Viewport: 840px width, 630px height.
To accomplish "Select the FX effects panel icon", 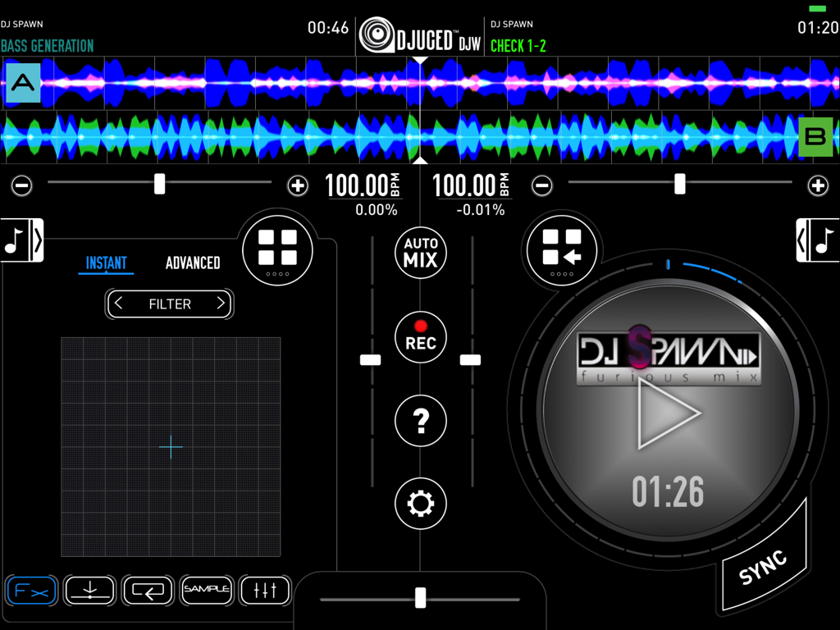I will click(31, 591).
